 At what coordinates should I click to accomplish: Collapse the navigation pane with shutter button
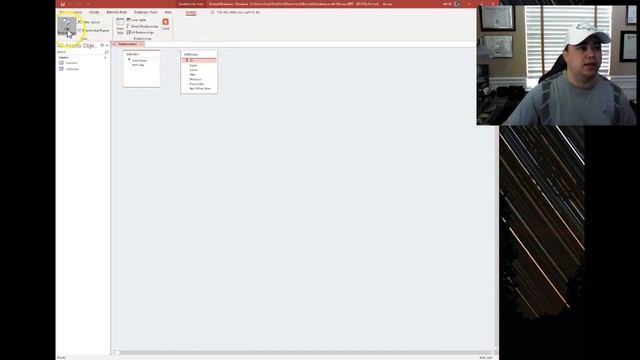pos(107,45)
